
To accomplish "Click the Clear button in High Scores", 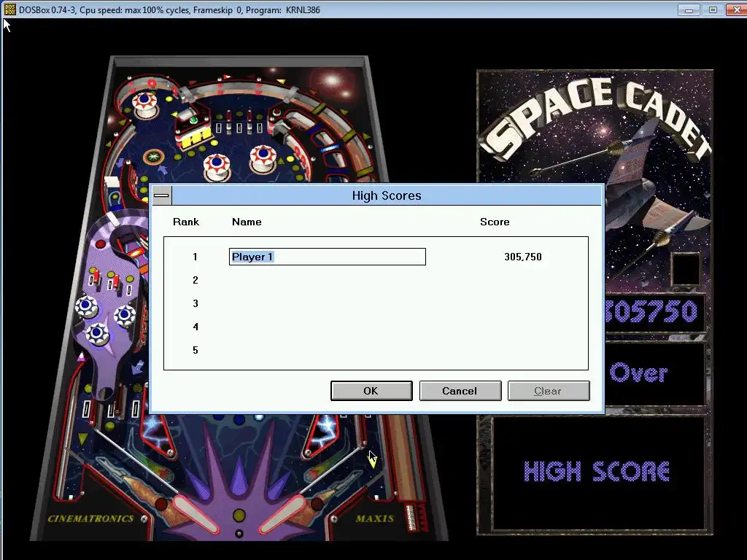I will pos(549,391).
